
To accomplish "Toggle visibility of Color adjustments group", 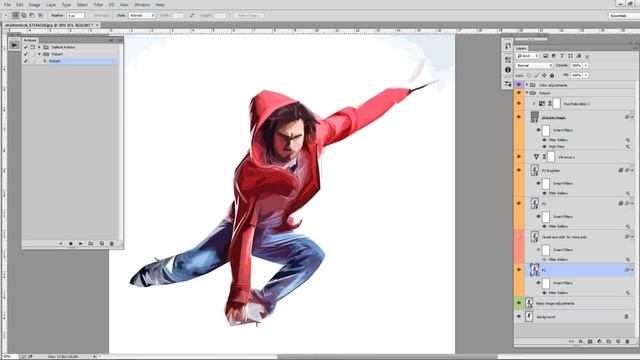I will pos(519,84).
